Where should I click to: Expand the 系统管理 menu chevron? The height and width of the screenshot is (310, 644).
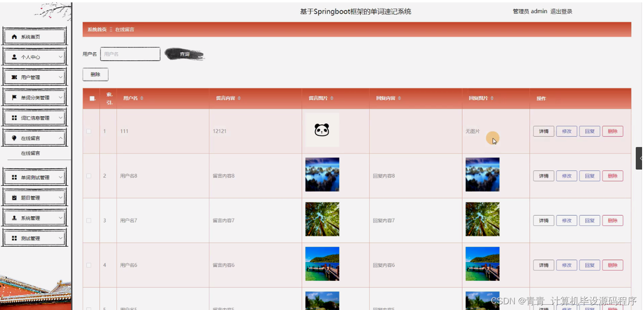(60, 218)
